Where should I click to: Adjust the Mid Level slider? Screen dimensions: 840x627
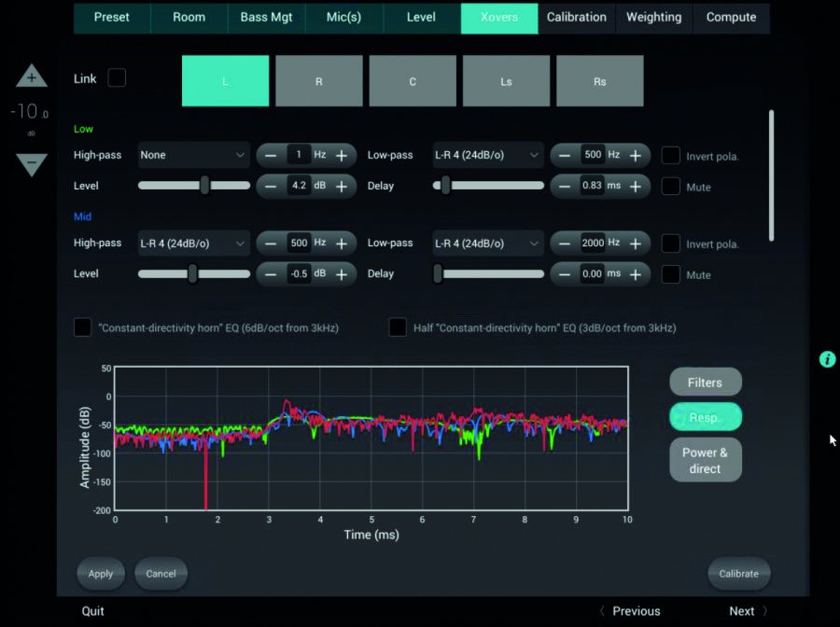[x=192, y=274]
